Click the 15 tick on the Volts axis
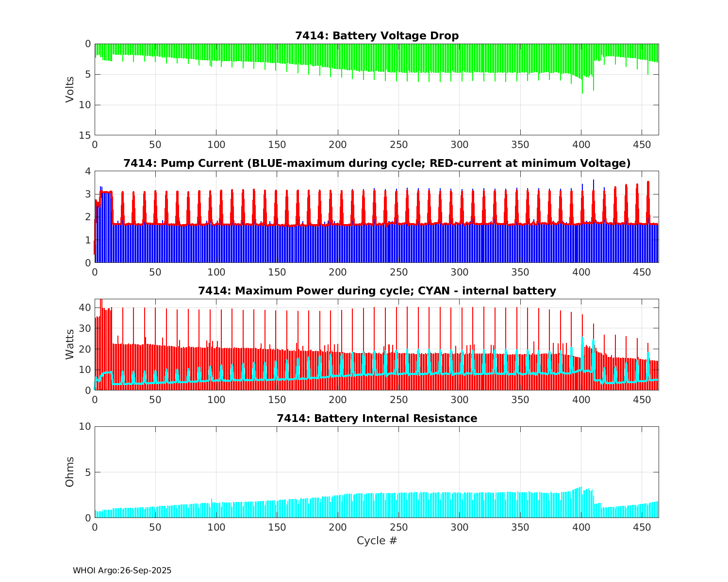This screenshot has width=728, height=582. coord(85,135)
